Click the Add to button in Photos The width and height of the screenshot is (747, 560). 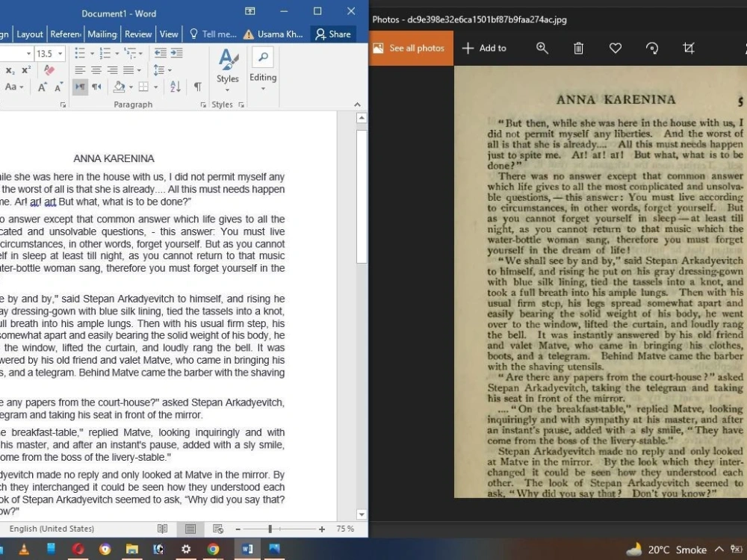click(x=485, y=48)
